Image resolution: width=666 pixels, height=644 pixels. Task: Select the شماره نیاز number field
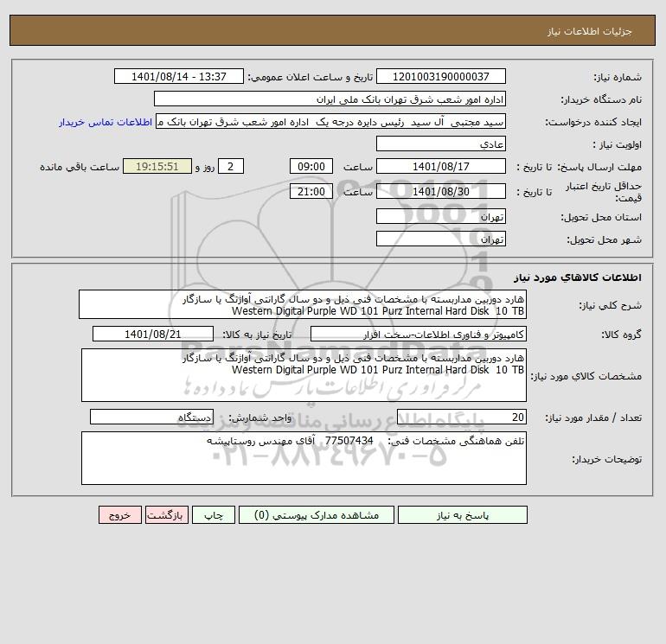441,76
